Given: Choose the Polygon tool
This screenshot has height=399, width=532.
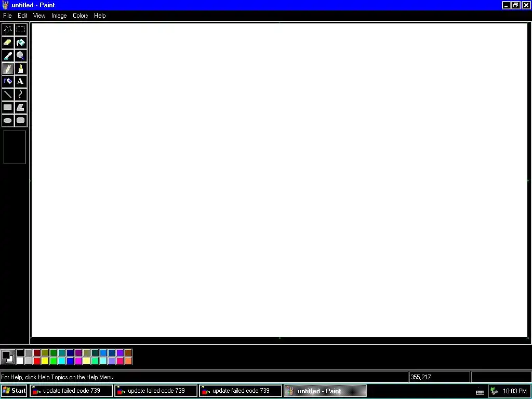Looking at the screenshot, I should pos(21,108).
